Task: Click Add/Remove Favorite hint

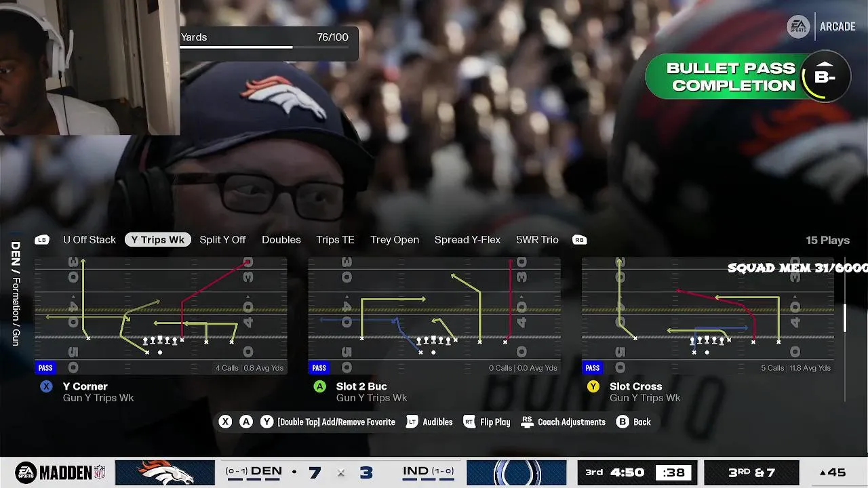Action: click(336, 422)
